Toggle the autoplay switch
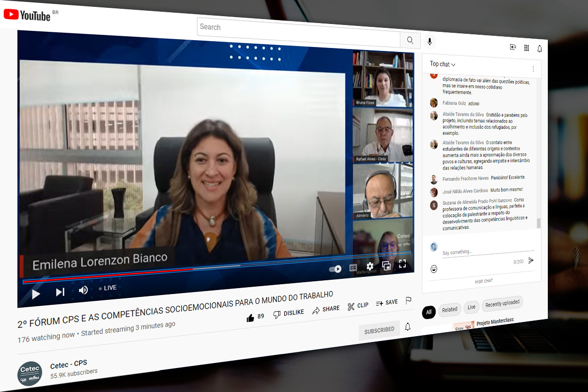Viewport: 588px width, 392px height. [x=335, y=269]
